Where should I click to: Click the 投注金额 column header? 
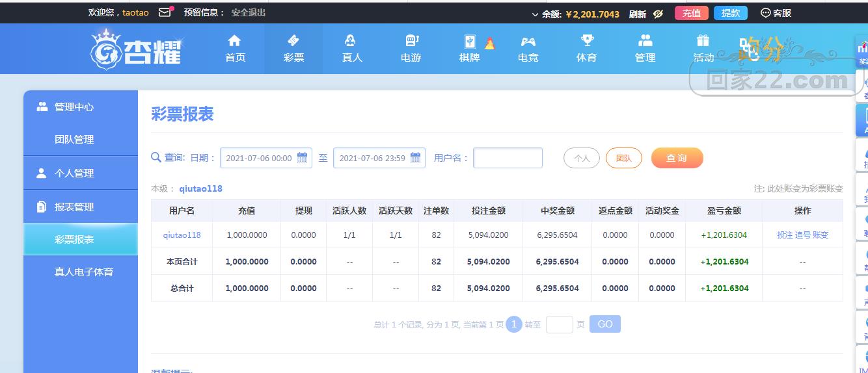coord(489,211)
